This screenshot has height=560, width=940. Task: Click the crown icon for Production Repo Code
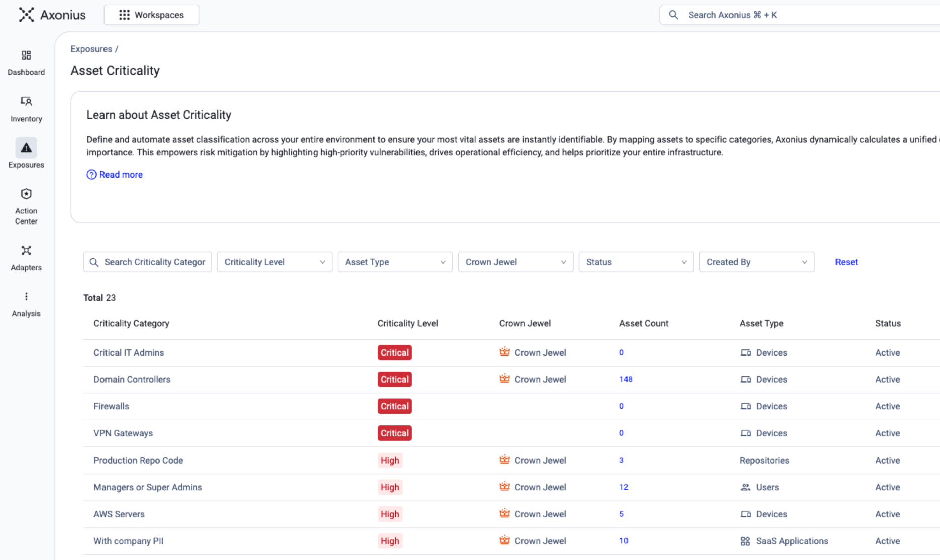coord(505,460)
